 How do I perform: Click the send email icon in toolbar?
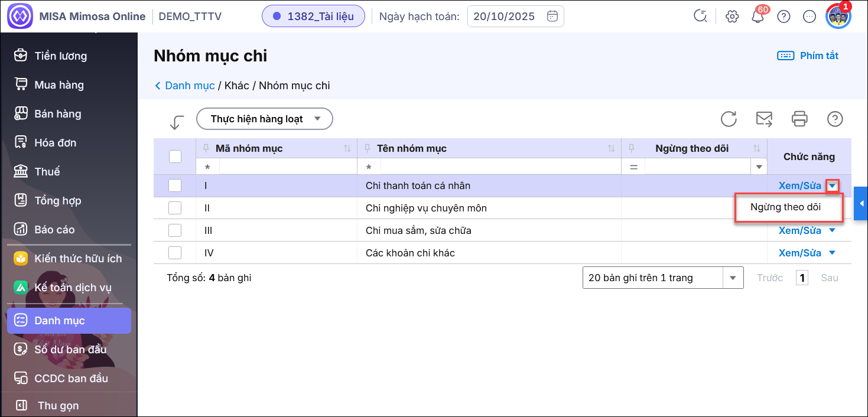764,119
